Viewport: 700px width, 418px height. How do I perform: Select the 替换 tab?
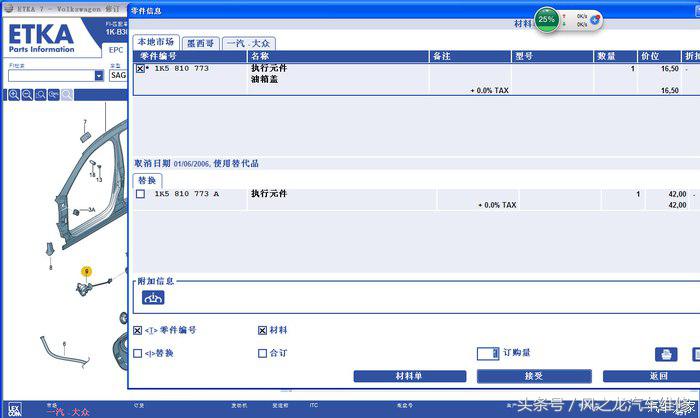tap(147, 180)
